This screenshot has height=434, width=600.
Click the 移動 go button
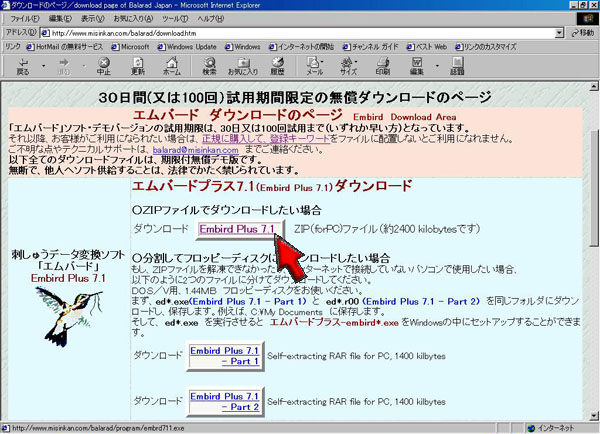click(583, 33)
